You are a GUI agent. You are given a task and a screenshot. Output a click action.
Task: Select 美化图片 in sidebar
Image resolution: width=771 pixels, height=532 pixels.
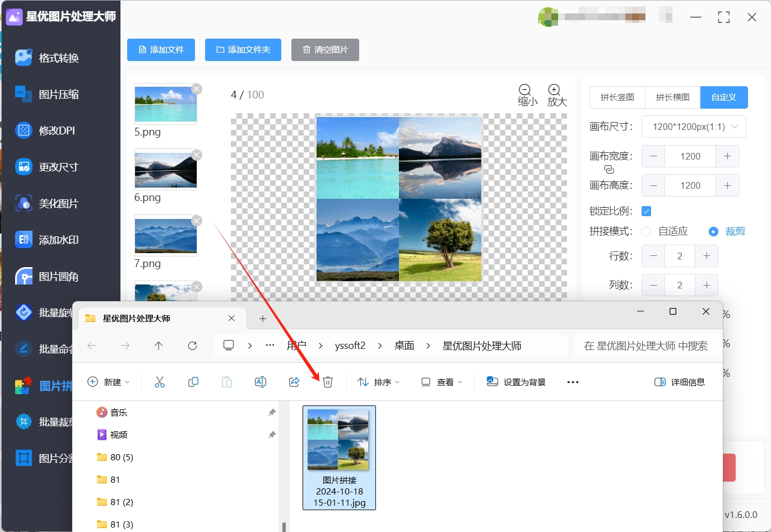[48, 203]
